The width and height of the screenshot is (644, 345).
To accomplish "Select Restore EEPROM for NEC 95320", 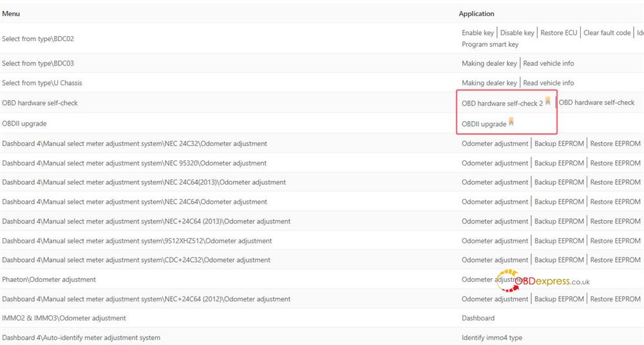I will 615,163.
